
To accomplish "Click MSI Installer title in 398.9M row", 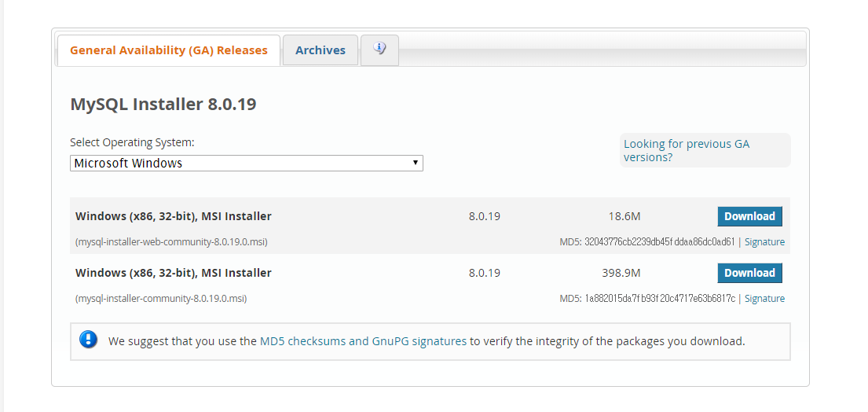I will (x=174, y=273).
